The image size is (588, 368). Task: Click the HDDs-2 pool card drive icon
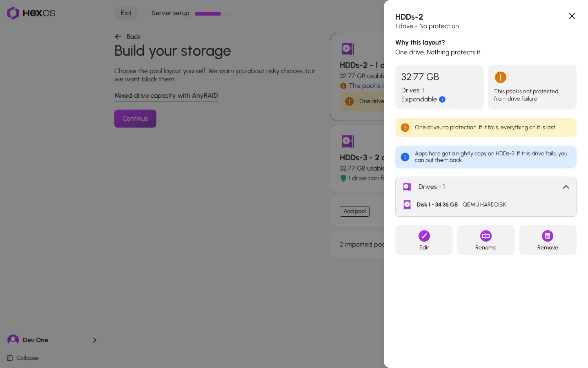348,49
